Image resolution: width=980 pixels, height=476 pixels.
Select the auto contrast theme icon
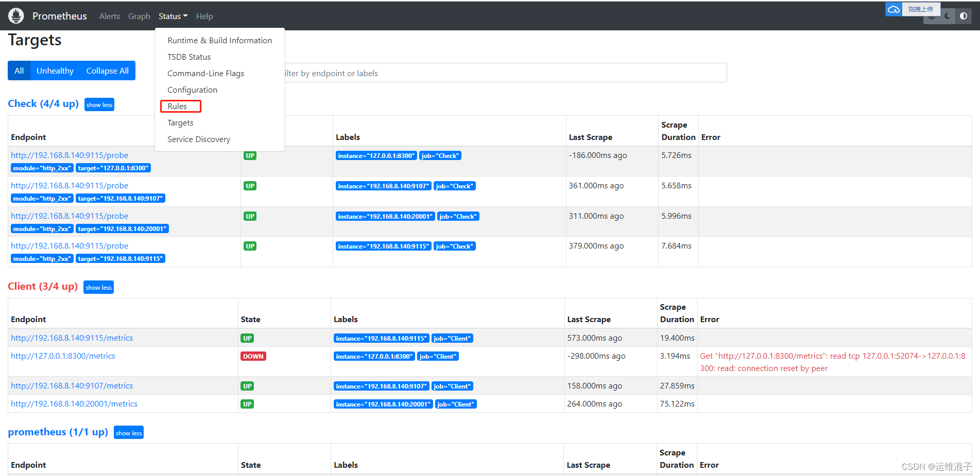[x=964, y=16]
